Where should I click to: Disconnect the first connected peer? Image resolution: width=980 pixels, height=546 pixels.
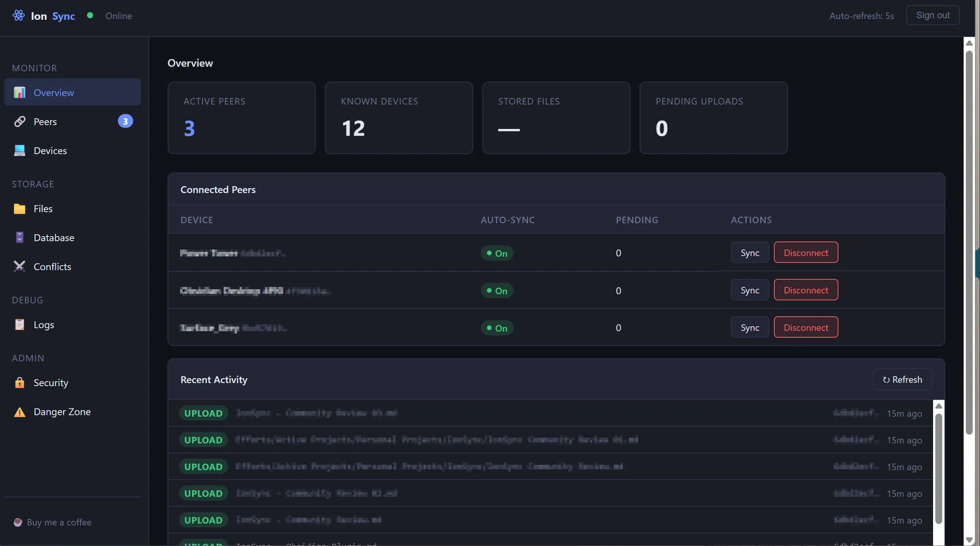click(806, 252)
